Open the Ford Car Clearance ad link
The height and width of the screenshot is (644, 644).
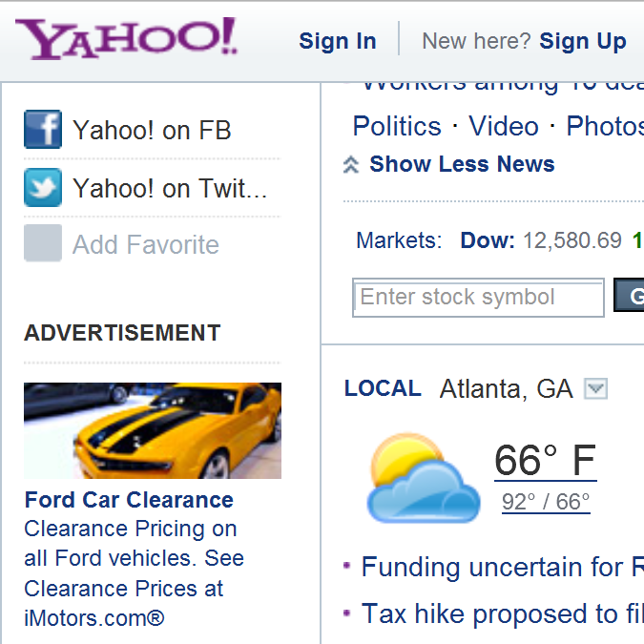(x=129, y=500)
